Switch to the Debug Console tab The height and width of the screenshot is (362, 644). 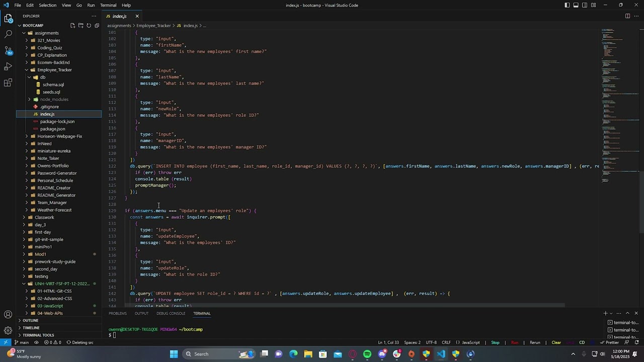[x=171, y=313]
